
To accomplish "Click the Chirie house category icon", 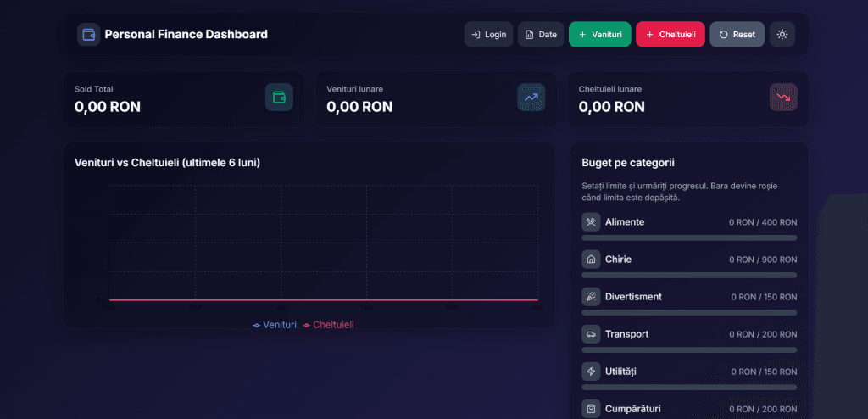I will [591, 260].
